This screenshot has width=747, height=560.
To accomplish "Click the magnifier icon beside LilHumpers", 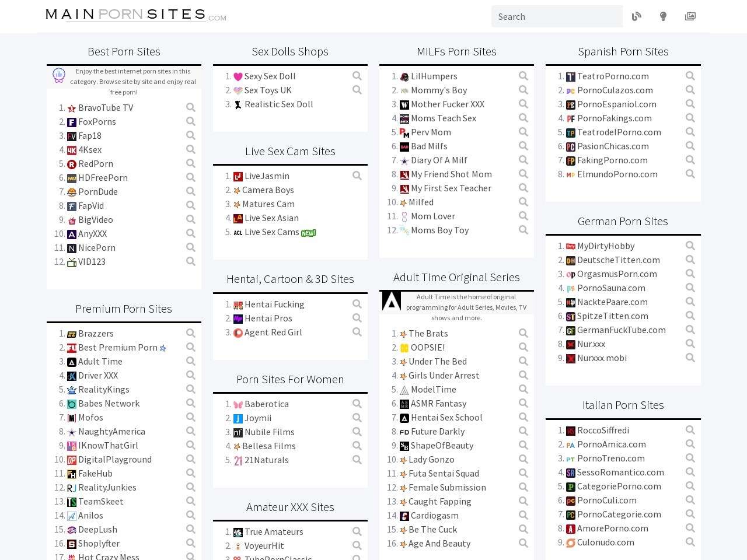I will 523,76.
